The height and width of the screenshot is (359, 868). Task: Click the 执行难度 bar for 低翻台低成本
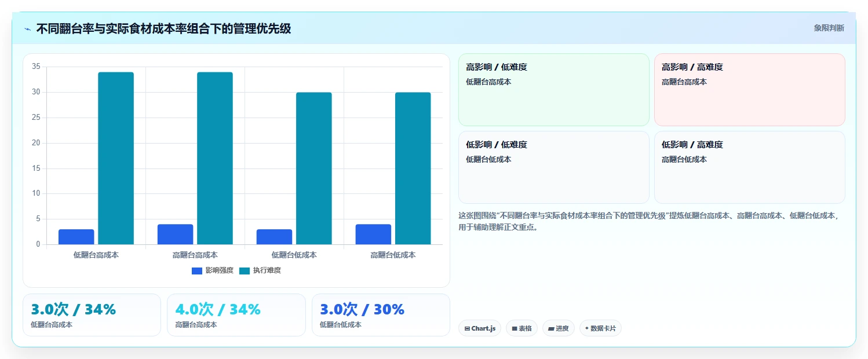point(314,168)
